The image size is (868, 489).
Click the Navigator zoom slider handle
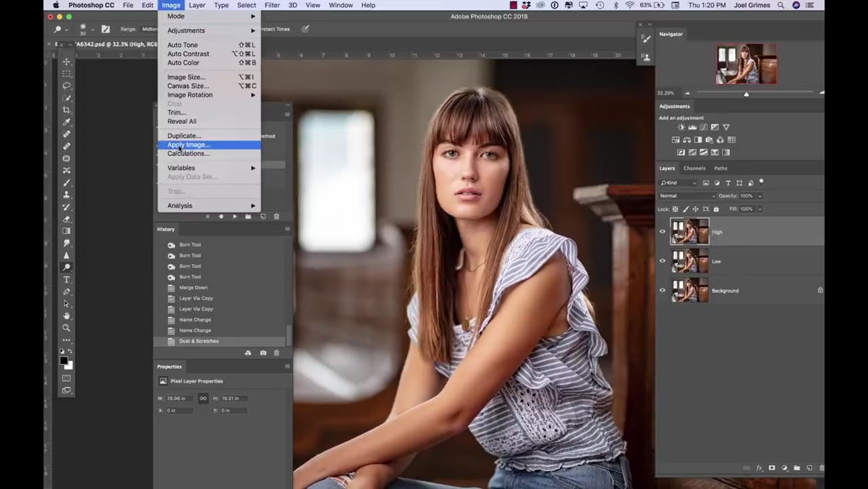[x=746, y=93]
